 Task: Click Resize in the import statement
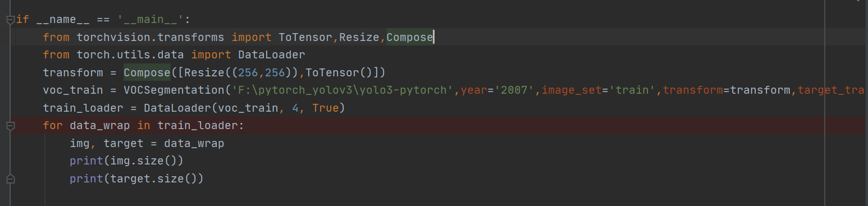click(x=360, y=38)
